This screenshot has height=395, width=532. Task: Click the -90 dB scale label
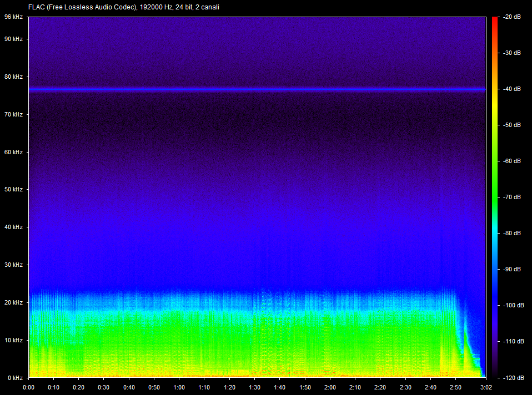(511, 269)
